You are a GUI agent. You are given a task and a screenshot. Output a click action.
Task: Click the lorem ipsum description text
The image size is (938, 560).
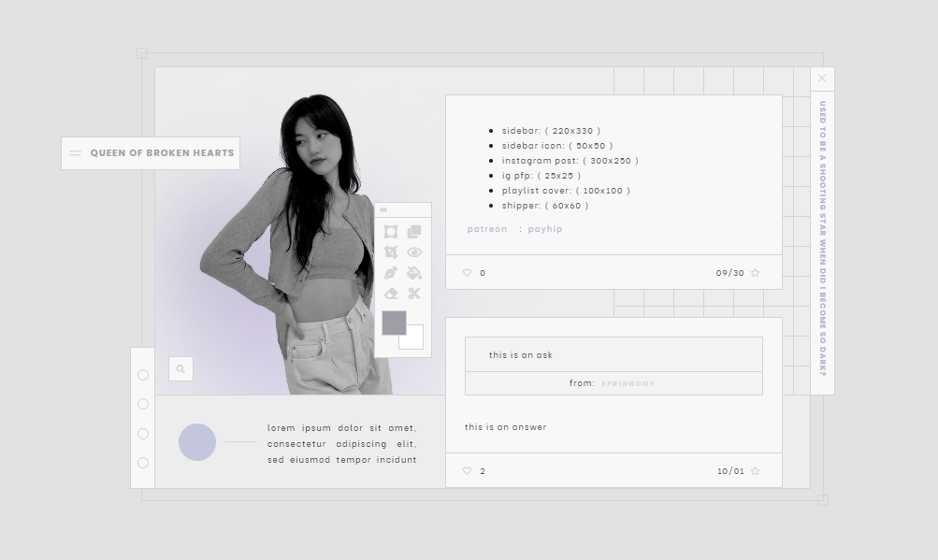tap(341, 444)
